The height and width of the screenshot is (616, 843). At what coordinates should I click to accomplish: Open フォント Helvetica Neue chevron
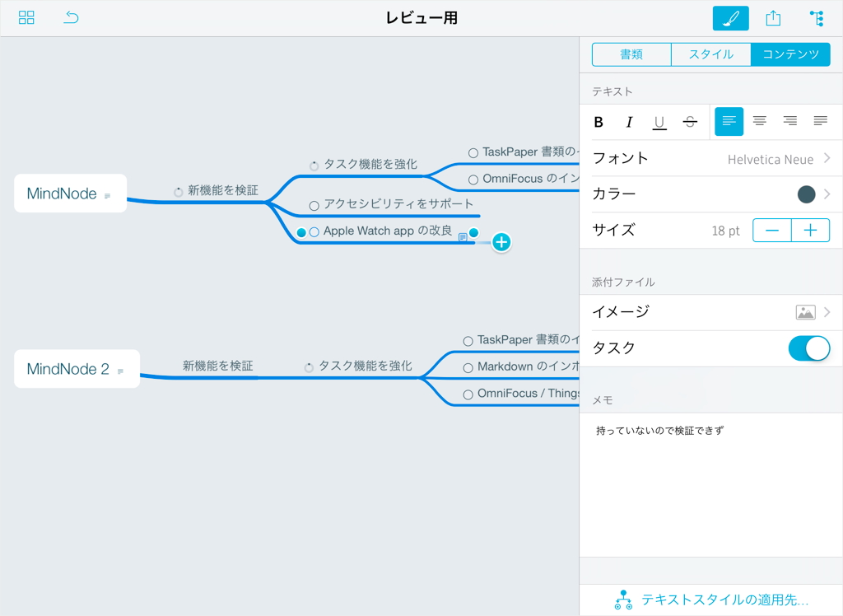(x=827, y=159)
